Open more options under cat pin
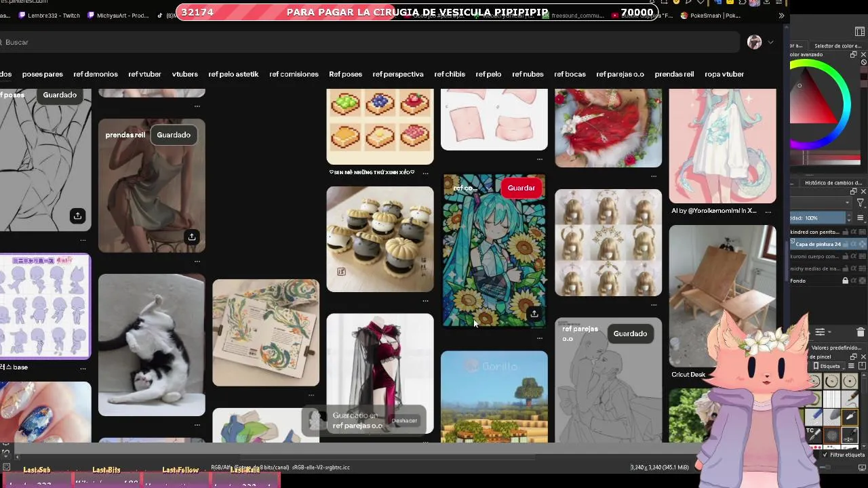 197,424
